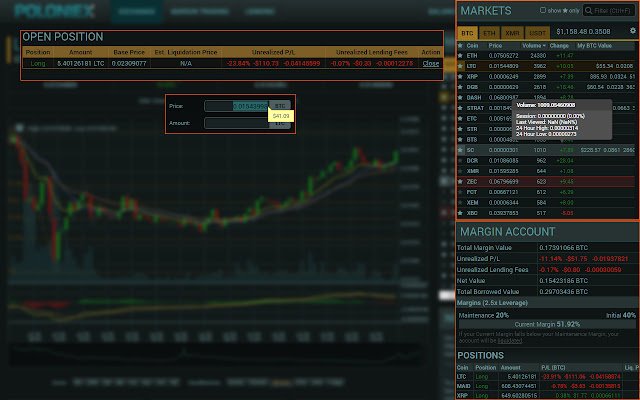Click the yellow $41.03 price tooltip
This screenshot has width=640, height=400.
(x=281, y=116)
